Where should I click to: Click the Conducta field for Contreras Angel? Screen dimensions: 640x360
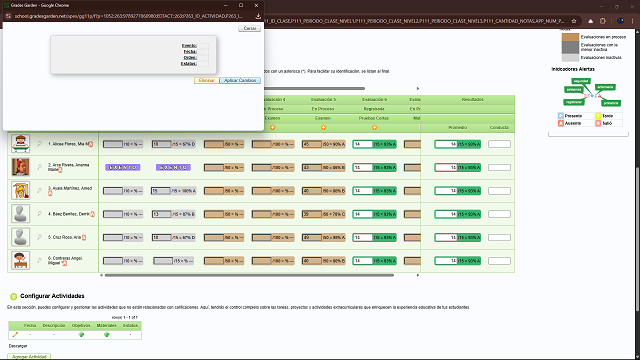point(499,261)
